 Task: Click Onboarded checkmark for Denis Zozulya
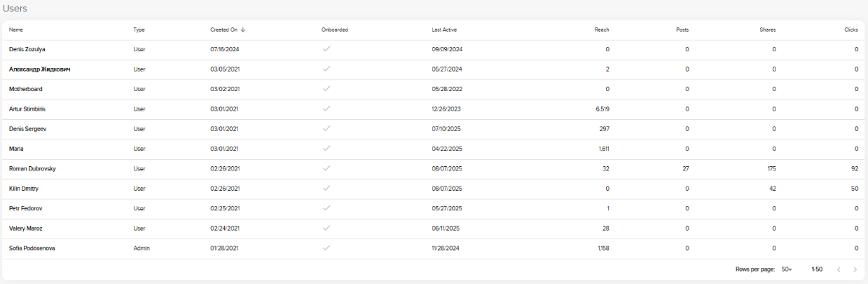[x=326, y=49]
